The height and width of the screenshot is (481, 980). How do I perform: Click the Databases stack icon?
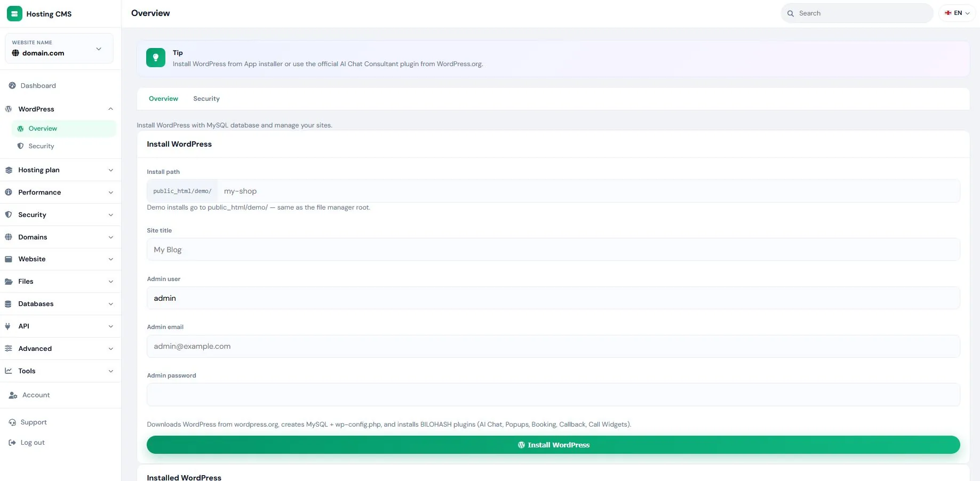(9, 304)
